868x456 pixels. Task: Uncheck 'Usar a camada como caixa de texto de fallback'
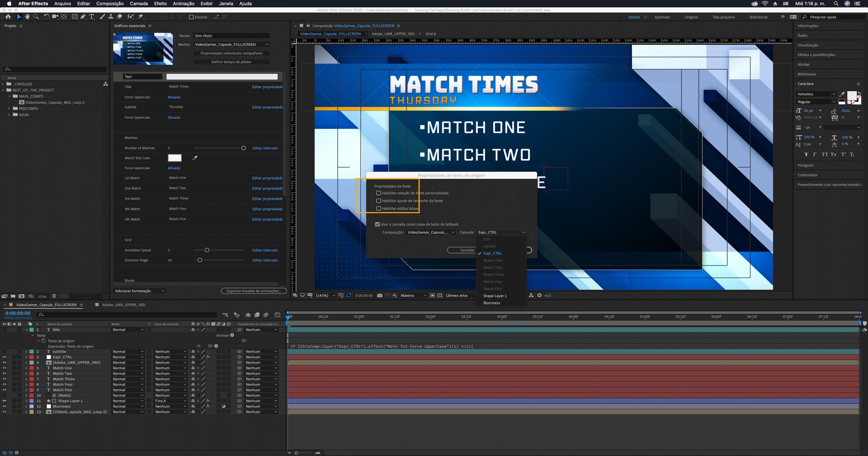click(x=377, y=224)
